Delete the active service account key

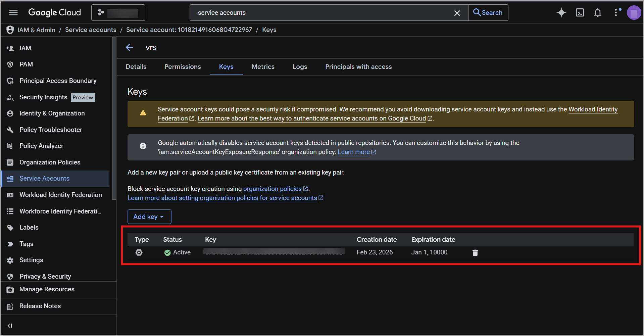click(x=475, y=253)
